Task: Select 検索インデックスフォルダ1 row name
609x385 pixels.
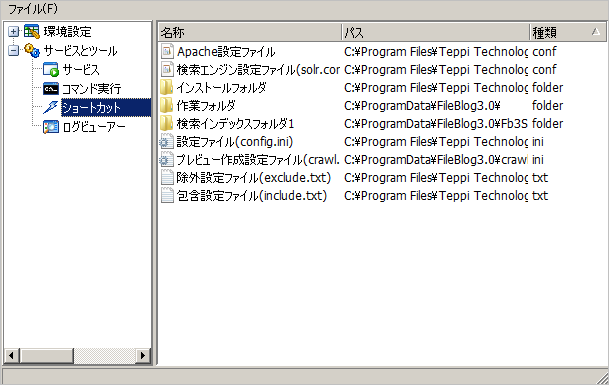Action: click(235, 124)
